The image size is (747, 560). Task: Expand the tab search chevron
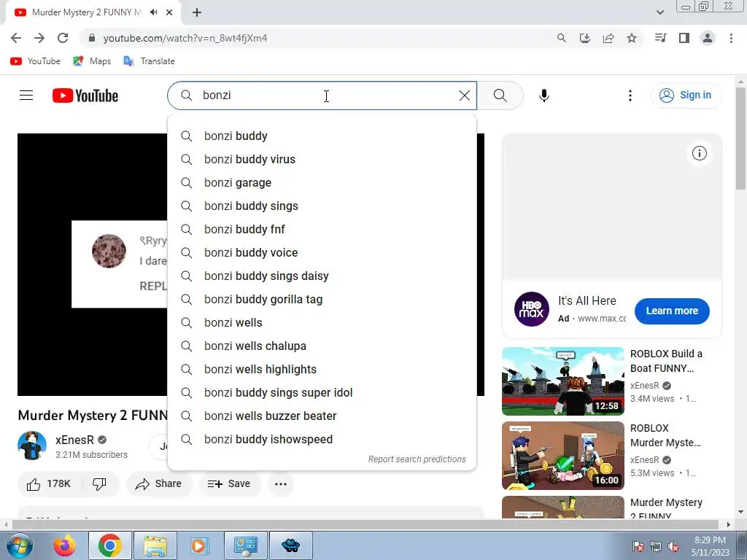(x=659, y=12)
